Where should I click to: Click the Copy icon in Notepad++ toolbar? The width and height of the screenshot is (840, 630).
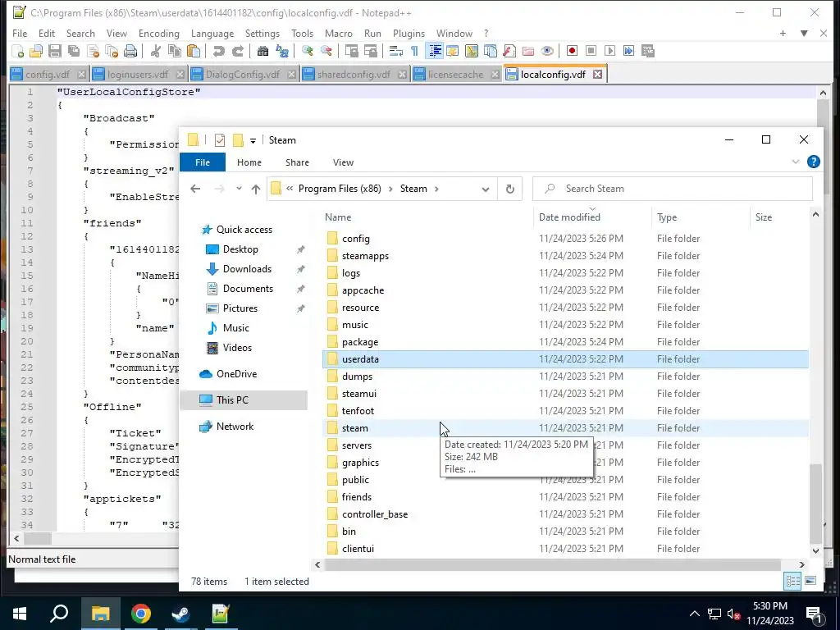coord(175,51)
